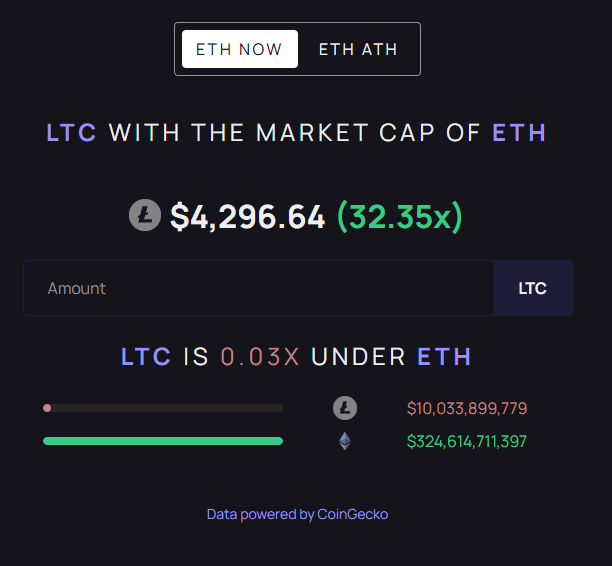This screenshot has height=566, width=612.
Task: Click the green ETH market cap bar
Action: tap(163, 441)
